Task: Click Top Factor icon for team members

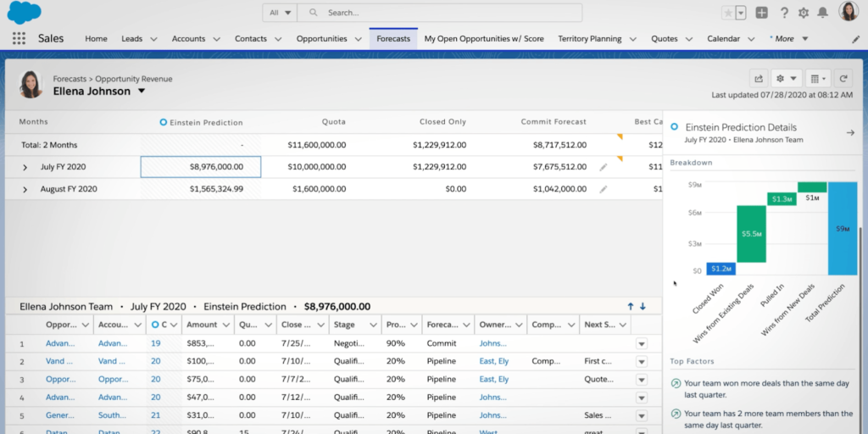Action: [676, 414]
